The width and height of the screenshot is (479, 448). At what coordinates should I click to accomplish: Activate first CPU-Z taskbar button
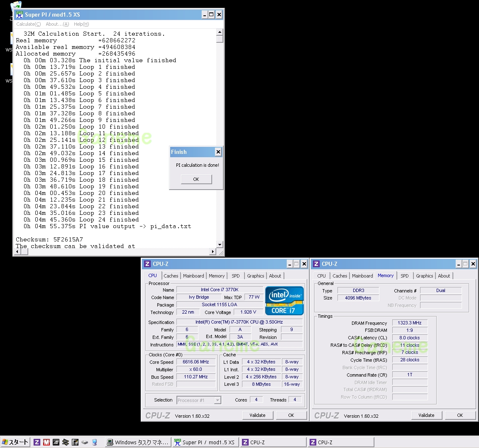(273, 442)
